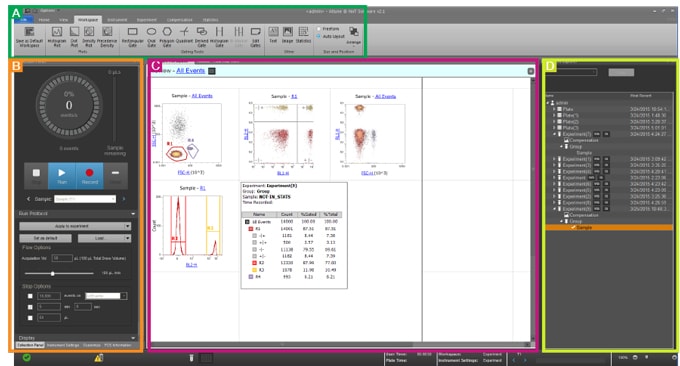The image size is (680, 366).
Task: Check the µL volume stop option checkbox
Action: (x=30, y=318)
